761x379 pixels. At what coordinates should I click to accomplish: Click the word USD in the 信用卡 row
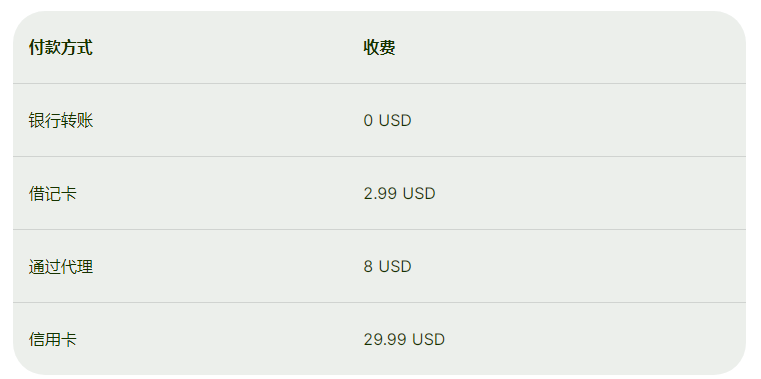click(x=429, y=339)
